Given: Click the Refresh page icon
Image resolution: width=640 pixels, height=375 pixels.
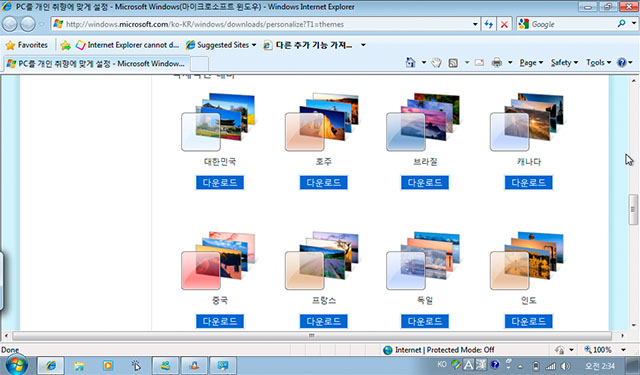Looking at the screenshot, I should click(x=489, y=24).
